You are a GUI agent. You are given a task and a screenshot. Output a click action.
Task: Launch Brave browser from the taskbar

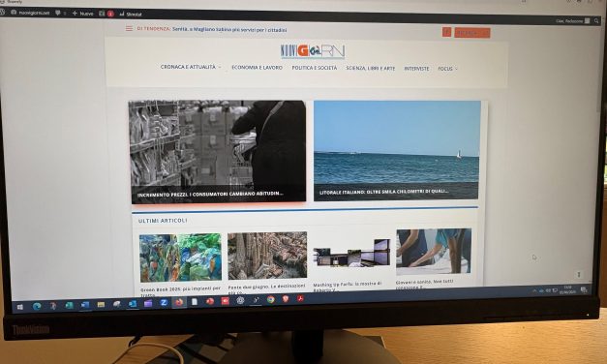click(x=286, y=299)
